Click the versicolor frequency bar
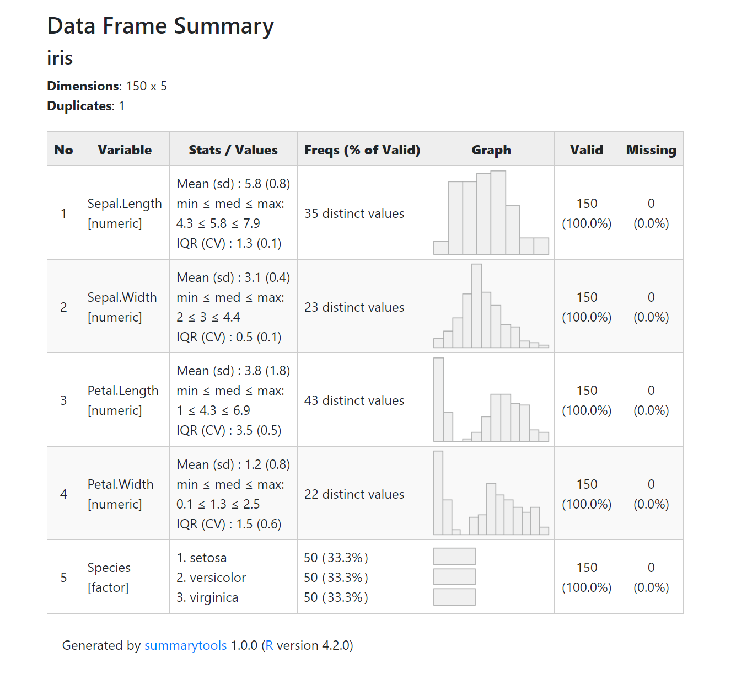 [x=454, y=576]
